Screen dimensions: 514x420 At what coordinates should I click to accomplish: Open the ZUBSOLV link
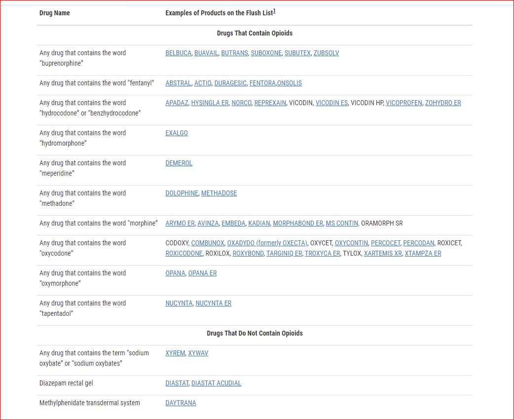pyautogui.click(x=326, y=53)
